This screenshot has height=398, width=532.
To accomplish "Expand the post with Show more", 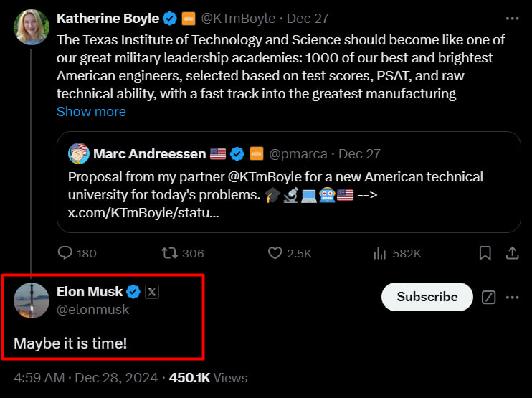I will [91, 111].
